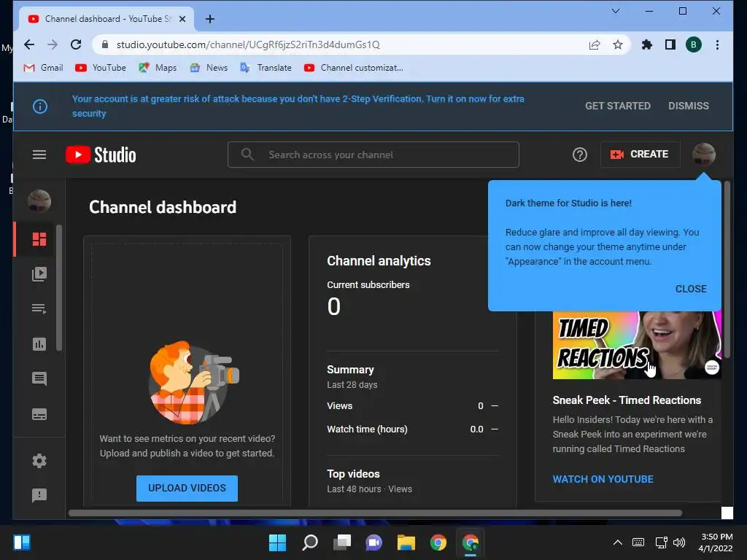Open the Comments sidebar icon
The image size is (747, 560).
tap(39, 379)
